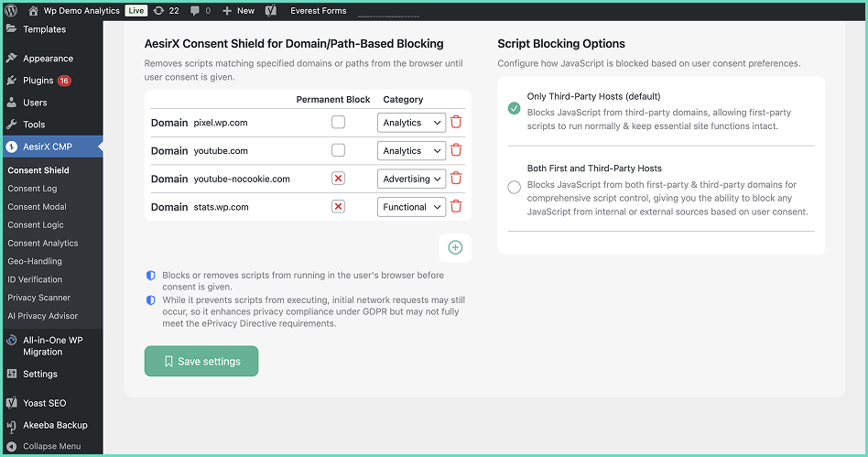Open AI Privacy Advisor submenu item
The image size is (868, 457).
tap(43, 316)
